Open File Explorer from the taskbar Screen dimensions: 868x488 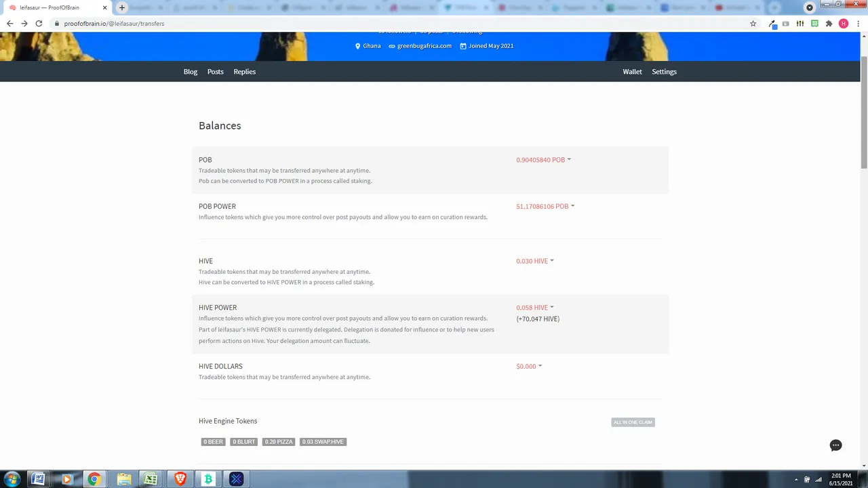[x=123, y=479]
